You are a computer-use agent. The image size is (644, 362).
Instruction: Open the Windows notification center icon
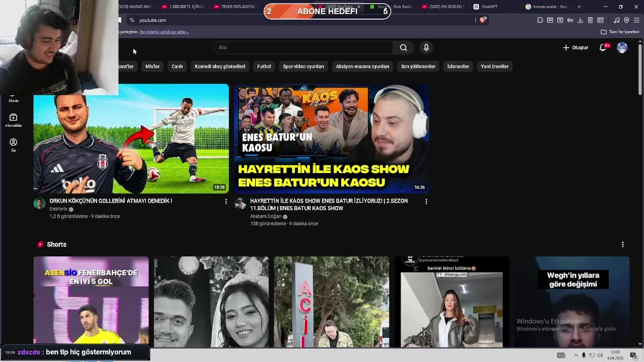point(633,355)
